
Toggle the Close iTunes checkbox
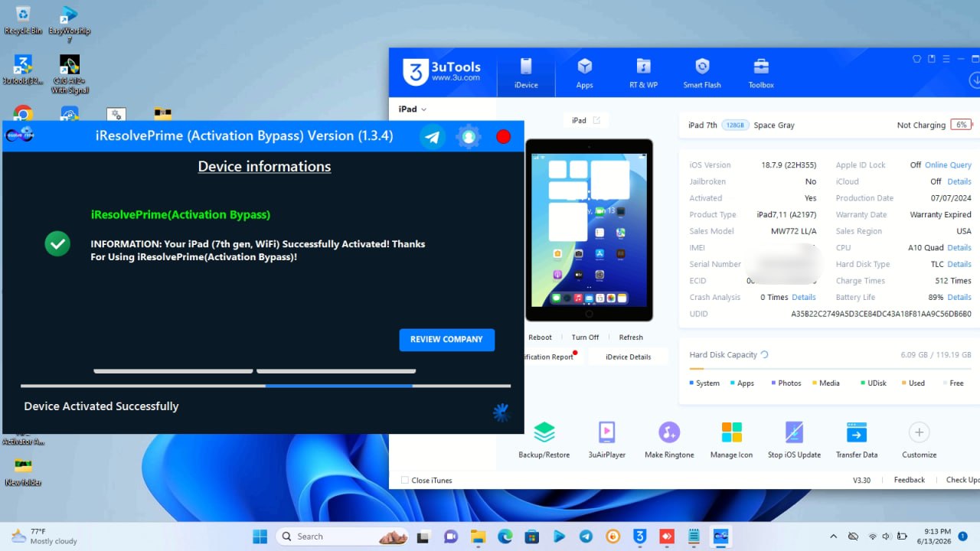click(x=405, y=481)
